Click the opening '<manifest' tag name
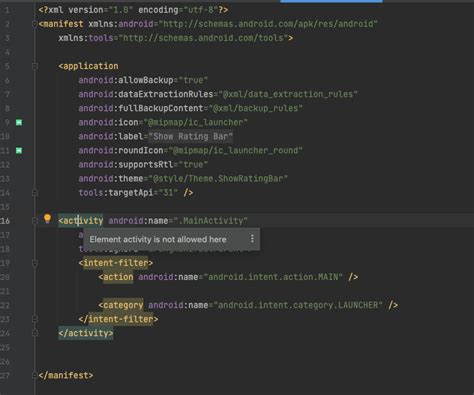This screenshot has width=474, height=395. tap(61, 24)
